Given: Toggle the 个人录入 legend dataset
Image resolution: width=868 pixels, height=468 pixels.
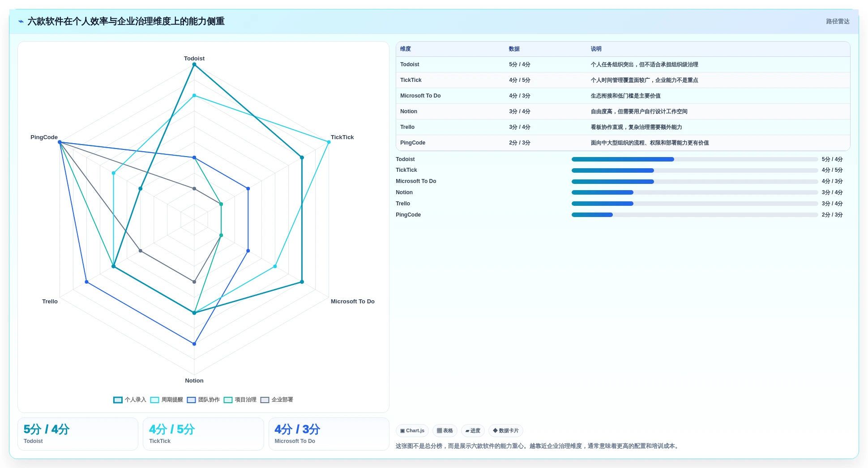Looking at the screenshot, I should [130, 400].
